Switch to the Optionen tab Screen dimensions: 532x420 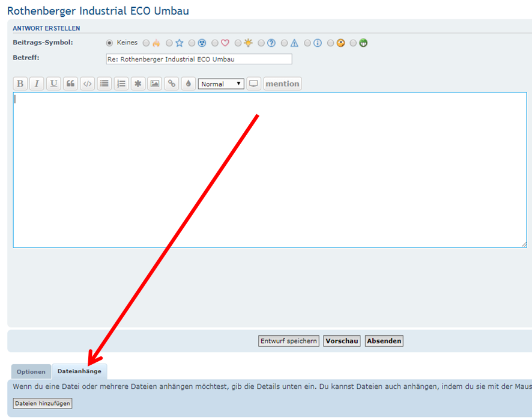click(31, 372)
